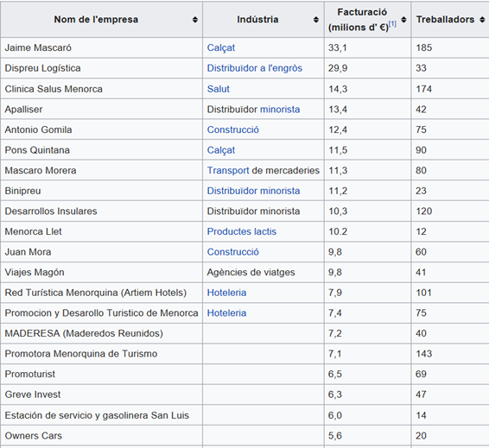Viewport: 489px width, 448px height.
Task: Select Promocion y Desarollo Turistico de Menorca
Action: 101,312
